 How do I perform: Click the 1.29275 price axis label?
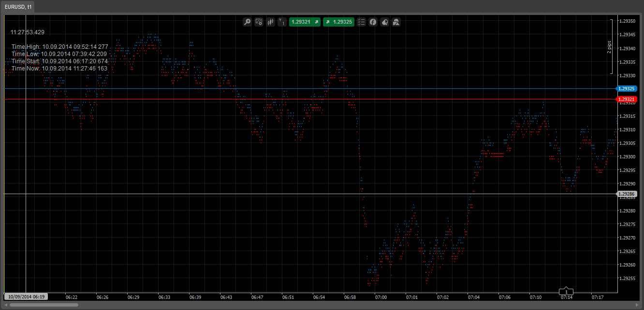click(x=628, y=224)
